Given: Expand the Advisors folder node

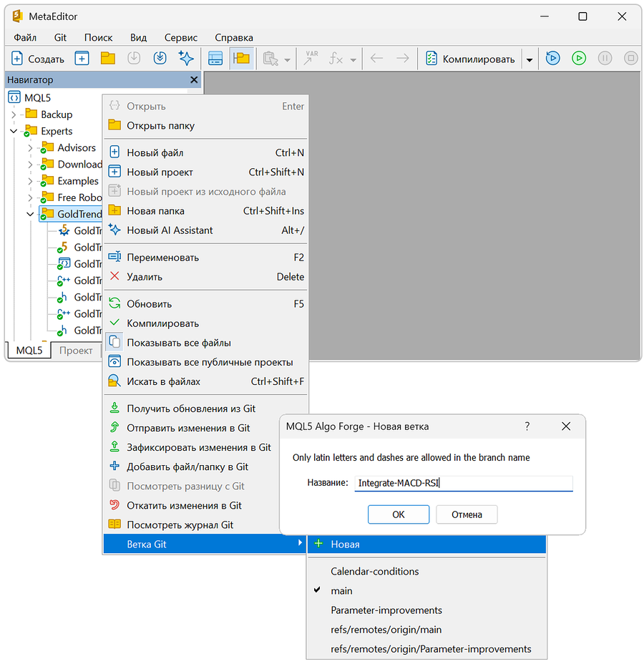Looking at the screenshot, I should (30, 148).
